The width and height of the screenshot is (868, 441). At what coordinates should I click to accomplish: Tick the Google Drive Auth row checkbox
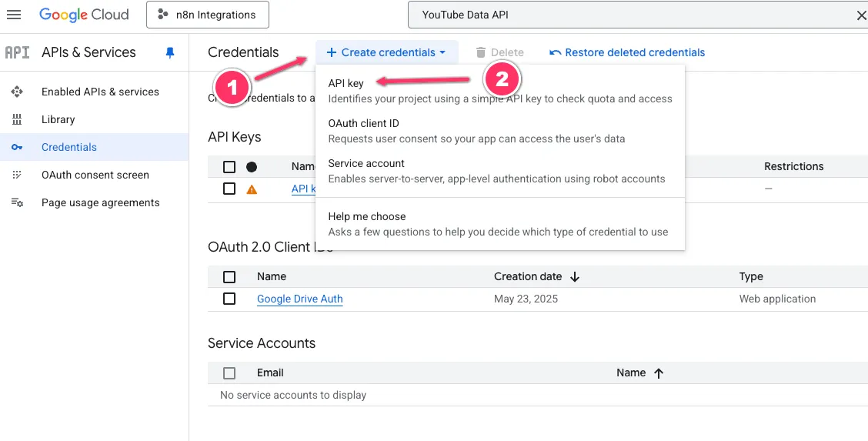pyautogui.click(x=229, y=299)
